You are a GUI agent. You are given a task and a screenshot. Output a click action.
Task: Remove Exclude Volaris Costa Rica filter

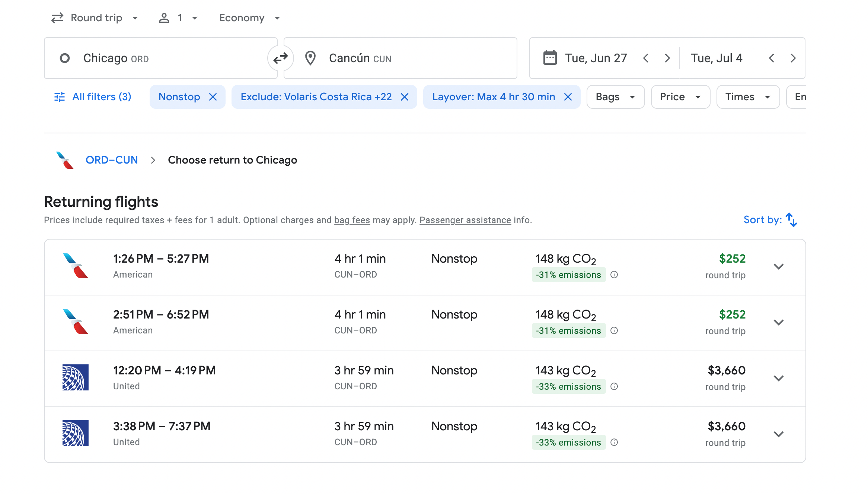point(405,97)
